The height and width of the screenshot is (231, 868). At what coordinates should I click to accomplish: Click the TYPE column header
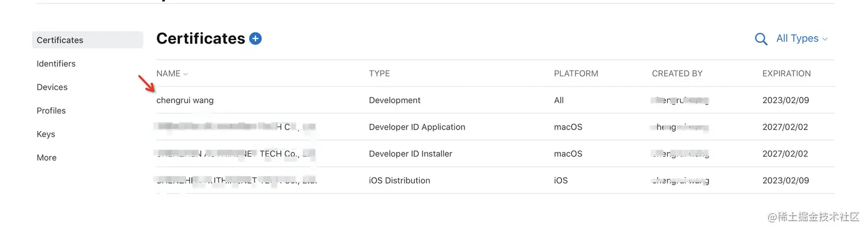point(379,73)
